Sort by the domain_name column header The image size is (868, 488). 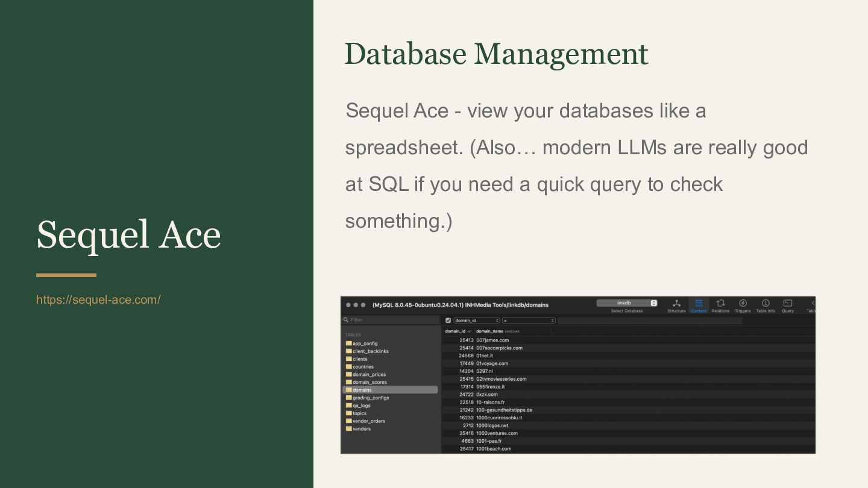489,331
